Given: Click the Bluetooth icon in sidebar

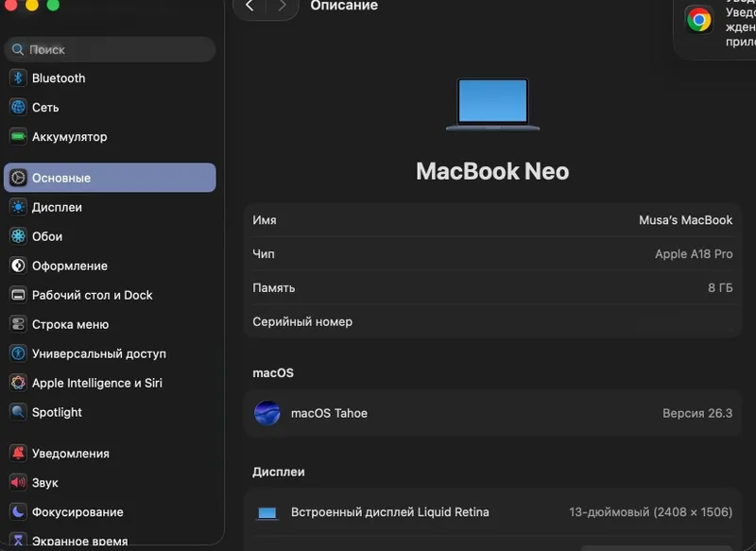Looking at the screenshot, I should pyautogui.click(x=18, y=78).
